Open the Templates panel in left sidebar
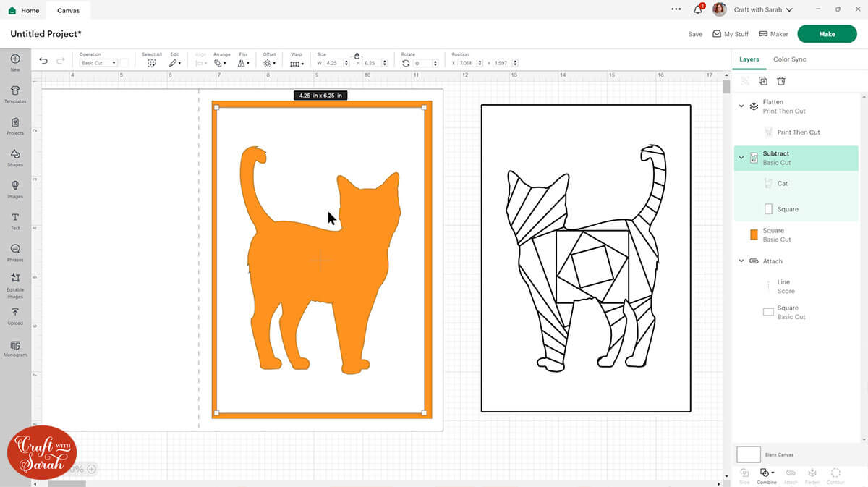The image size is (868, 487). 15,93
